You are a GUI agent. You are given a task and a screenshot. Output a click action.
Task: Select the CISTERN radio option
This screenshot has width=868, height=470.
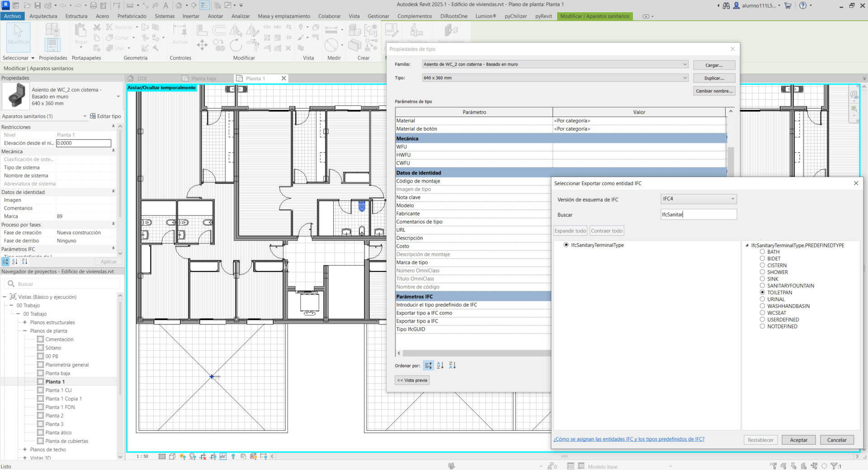click(x=762, y=265)
